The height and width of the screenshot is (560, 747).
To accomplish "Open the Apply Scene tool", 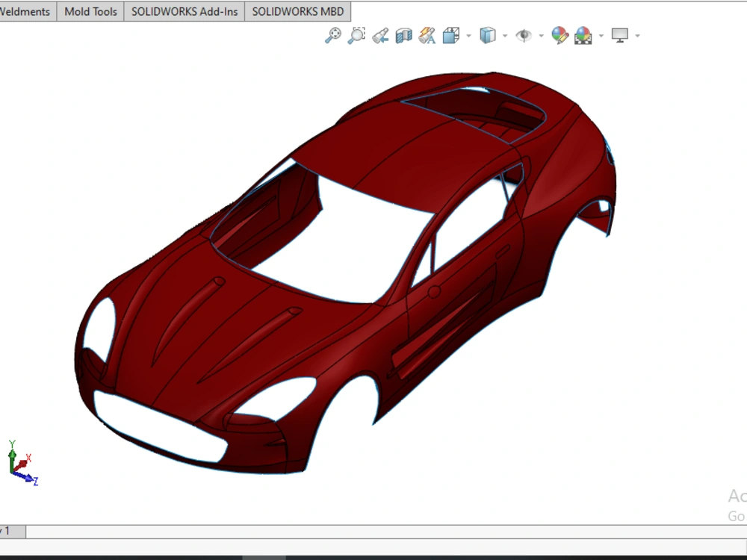I will pyautogui.click(x=583, y=34).
